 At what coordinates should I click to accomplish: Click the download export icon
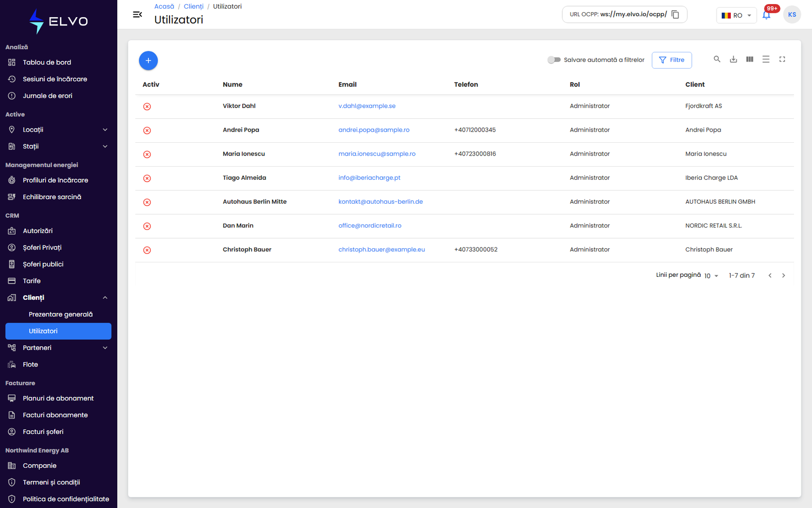[733, 59]
